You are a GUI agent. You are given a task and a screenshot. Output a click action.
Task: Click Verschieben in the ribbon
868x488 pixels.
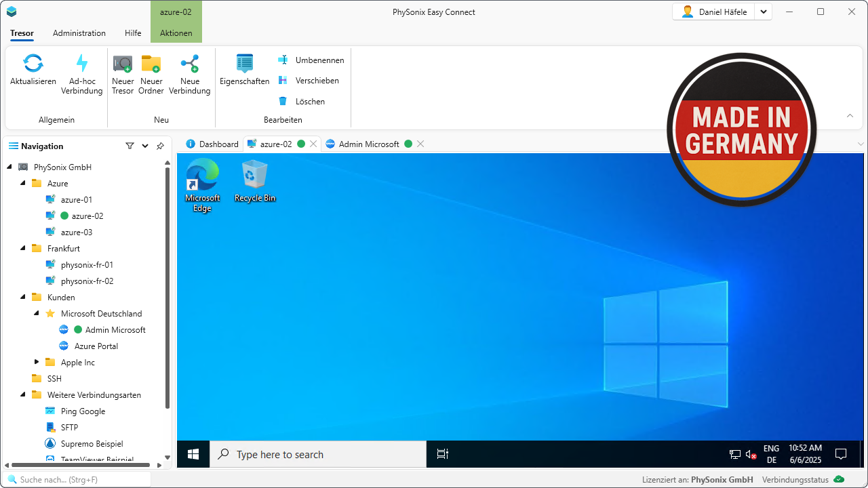[x=309, y=81]
